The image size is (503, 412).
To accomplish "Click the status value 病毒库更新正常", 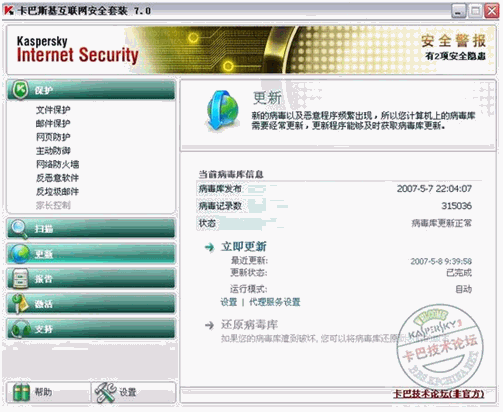I will tap(442, 223).
